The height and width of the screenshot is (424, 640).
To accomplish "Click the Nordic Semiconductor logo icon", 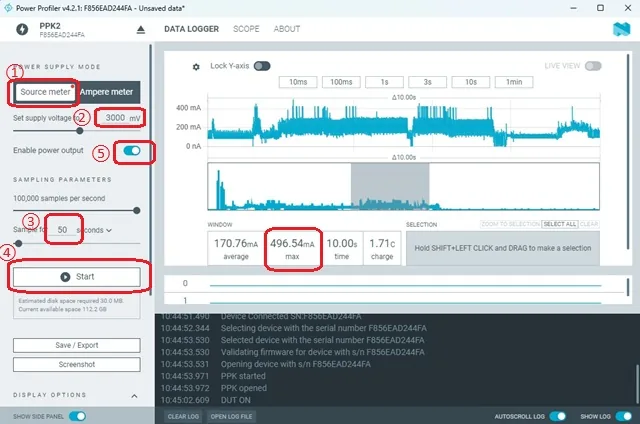I will click(x=621, y=29).
